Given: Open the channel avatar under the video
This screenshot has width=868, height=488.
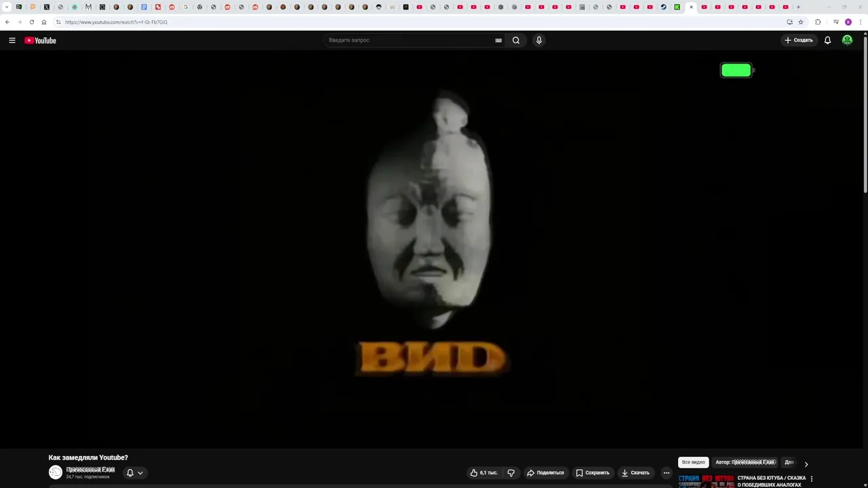Looking at the screenshot, I should coord(56,472).
